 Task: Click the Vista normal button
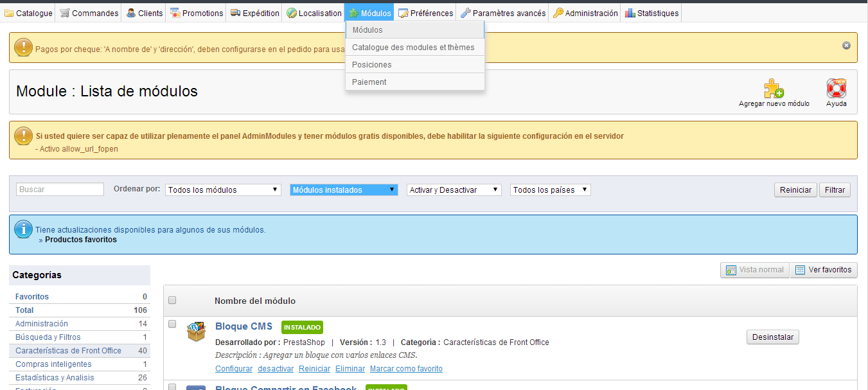tap(754, 270)
